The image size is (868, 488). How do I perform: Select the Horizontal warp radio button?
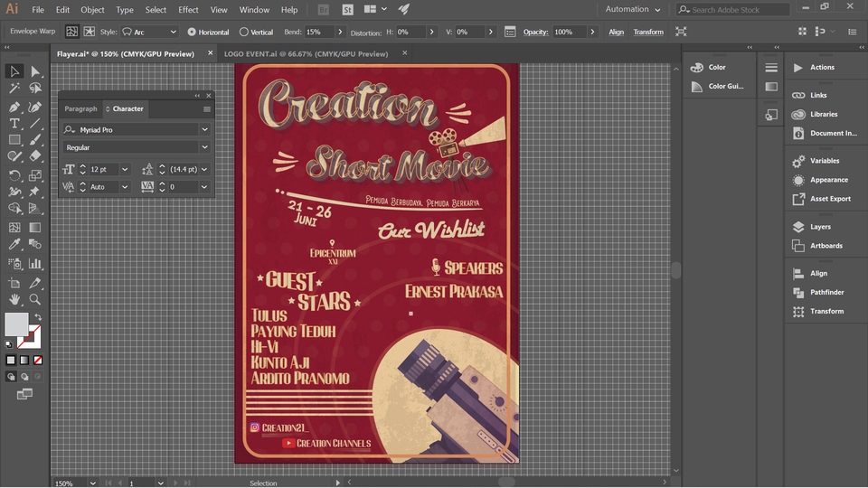coord(192,32)
